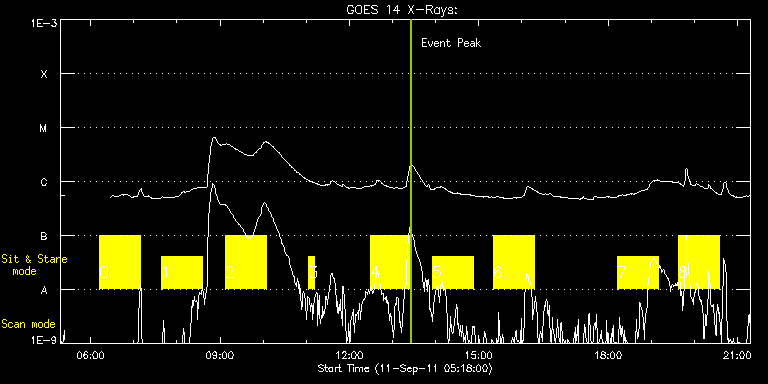Select the narrow yellow block 3

[x=312, y=272]
